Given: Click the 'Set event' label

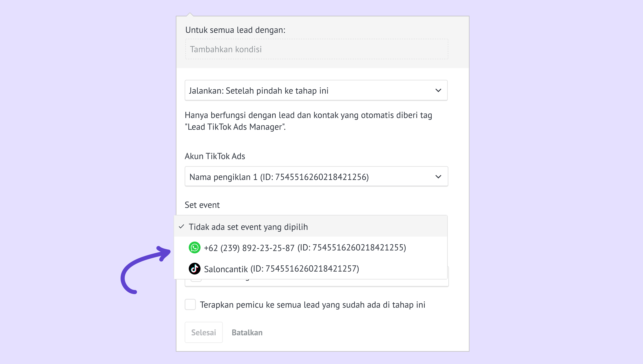Looking at the screenshot, I should click(x=202, y=205).
